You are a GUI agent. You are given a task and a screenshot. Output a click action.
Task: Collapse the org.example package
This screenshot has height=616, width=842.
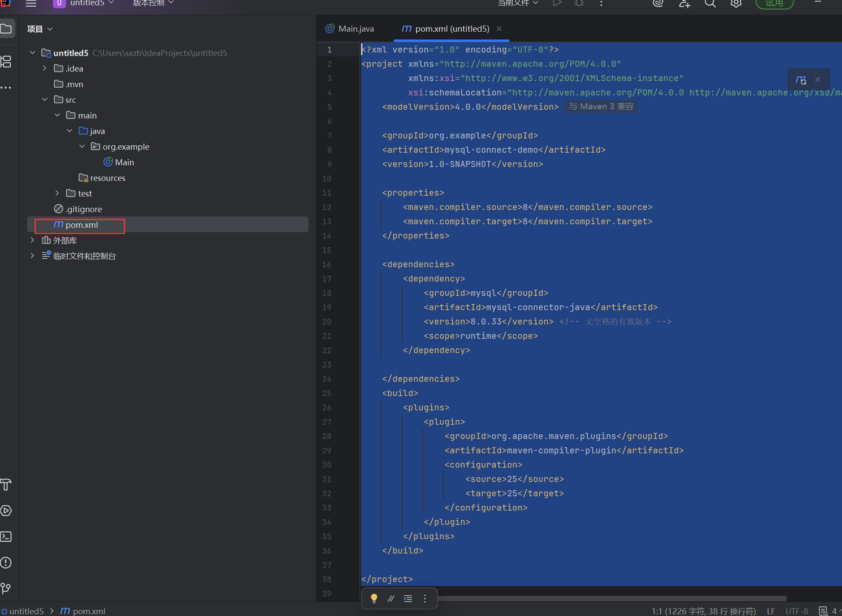[x=82, y=146]
